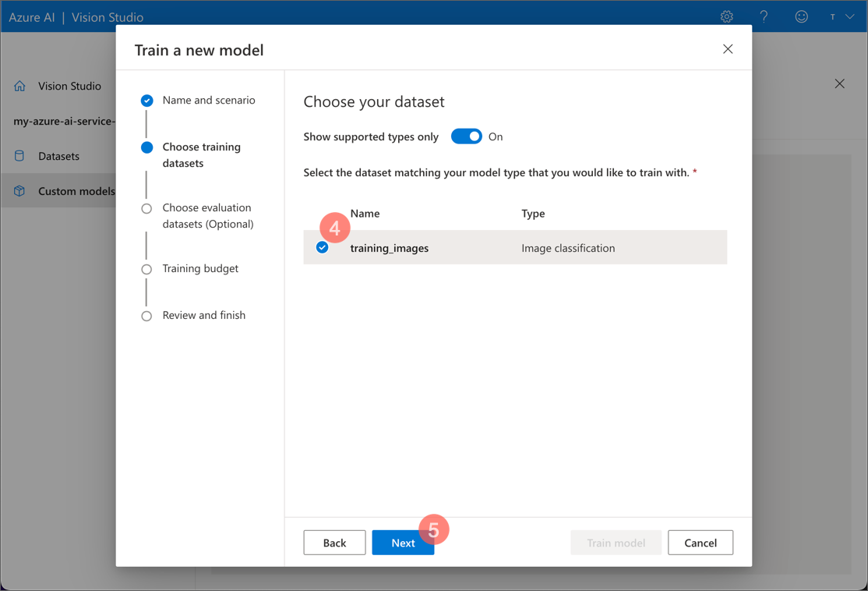The width and height of the screenshot is (868, 591).
Task: Click the Image classification type cell
Action: click(x=568, y=248)
